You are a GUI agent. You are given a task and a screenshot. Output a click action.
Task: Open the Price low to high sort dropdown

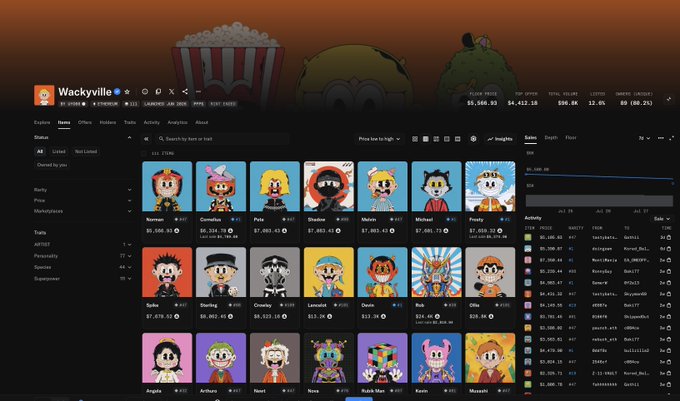379,139
